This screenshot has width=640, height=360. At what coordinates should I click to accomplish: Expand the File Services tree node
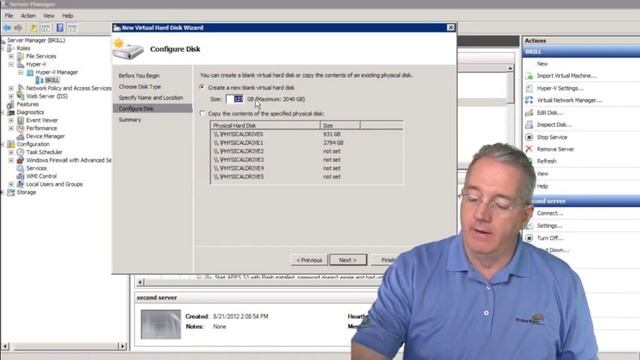pos(11,56)
